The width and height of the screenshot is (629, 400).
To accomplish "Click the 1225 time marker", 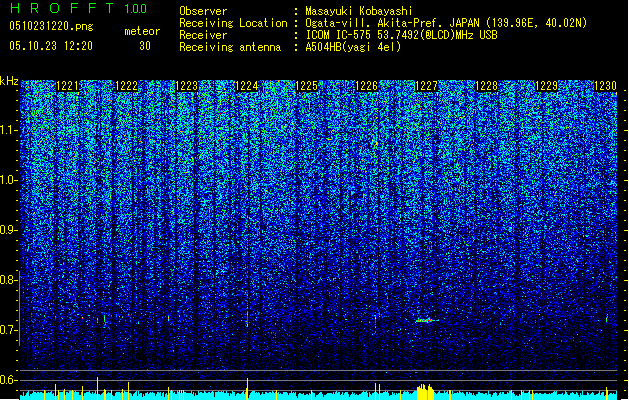I will [x=306, y=86].
